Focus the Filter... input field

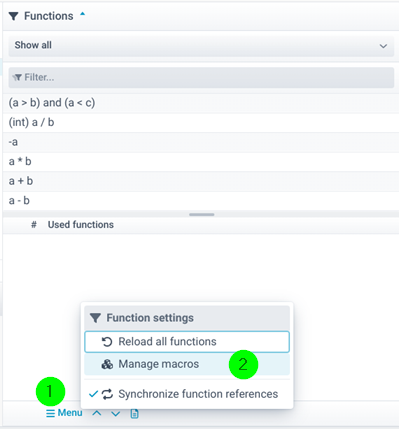(201, 78)
